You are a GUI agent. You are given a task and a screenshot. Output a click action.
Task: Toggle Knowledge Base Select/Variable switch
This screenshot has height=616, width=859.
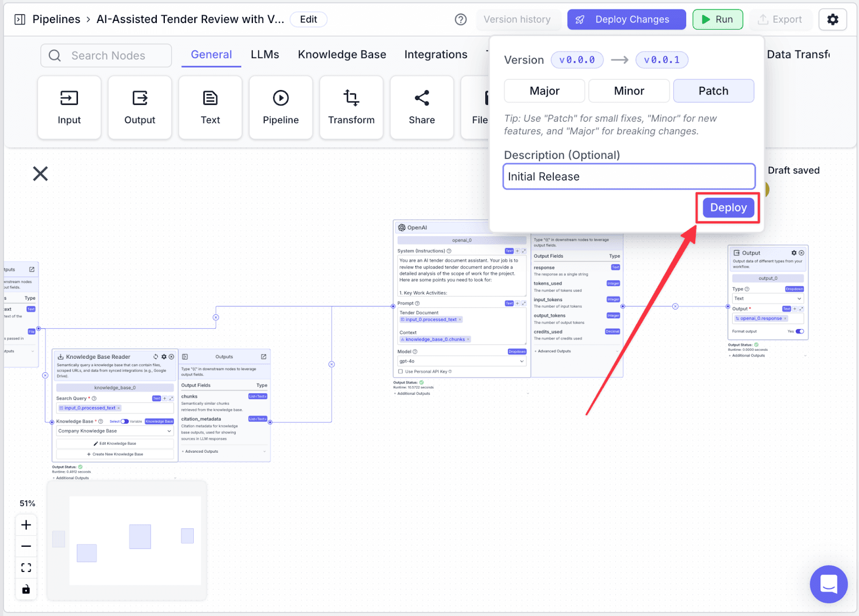(x=125, y=422)
